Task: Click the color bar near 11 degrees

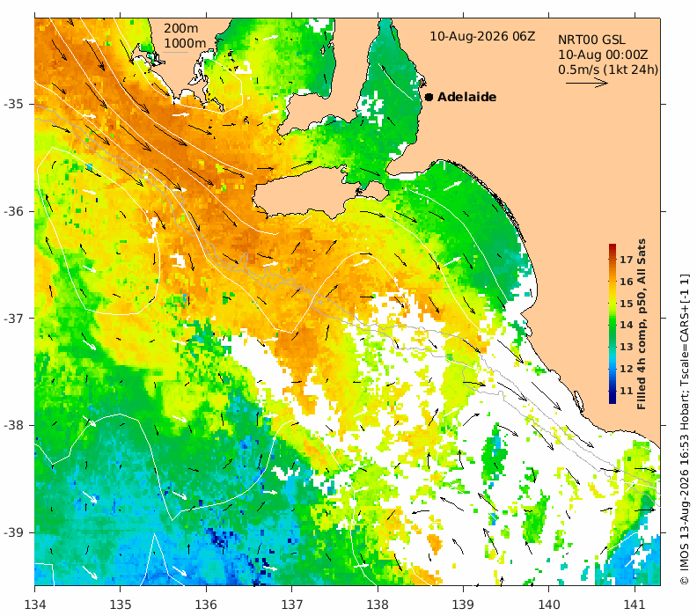Action: tap(613, 391)
